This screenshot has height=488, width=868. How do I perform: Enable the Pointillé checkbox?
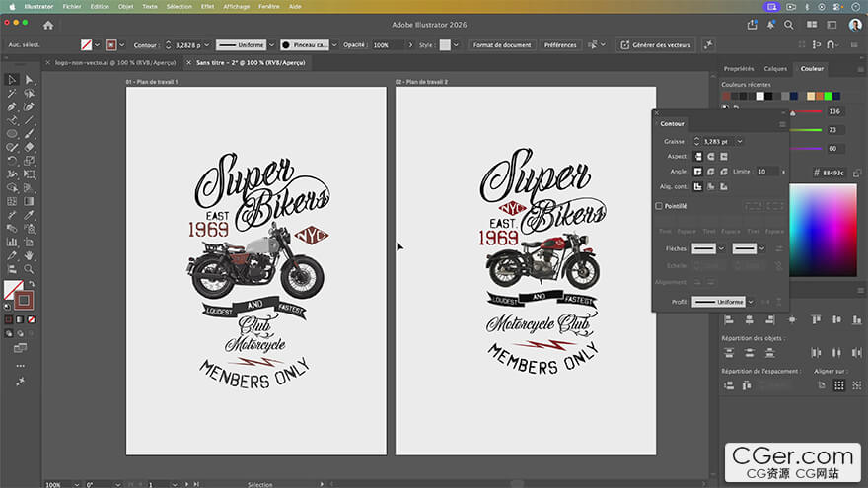(x=659, y=206)
